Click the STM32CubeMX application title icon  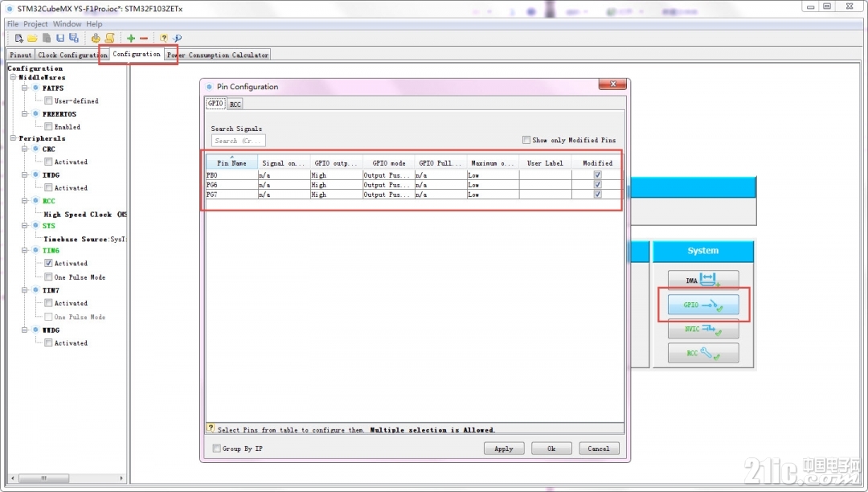(10, 9)
